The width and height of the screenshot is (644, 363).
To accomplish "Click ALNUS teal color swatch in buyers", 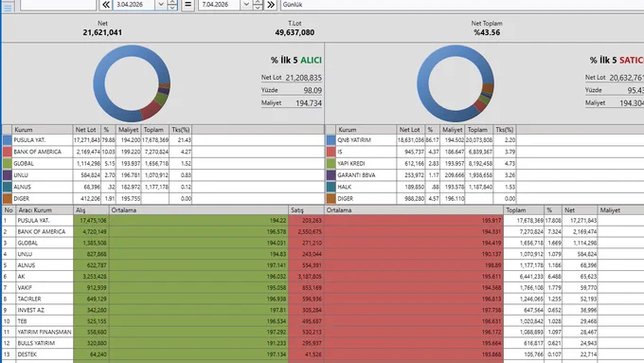I will click(7, 187).
